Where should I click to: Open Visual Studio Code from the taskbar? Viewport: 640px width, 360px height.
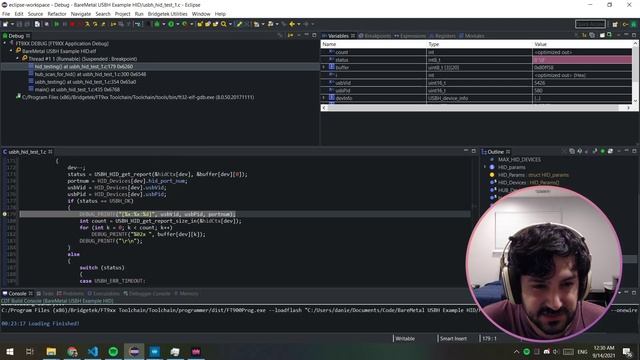93,351
